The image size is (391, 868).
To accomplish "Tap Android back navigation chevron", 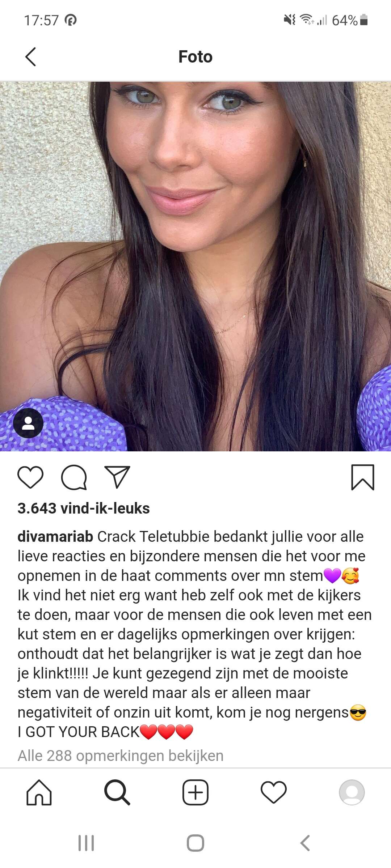I will pyautogui.click(x=305, y=843).
